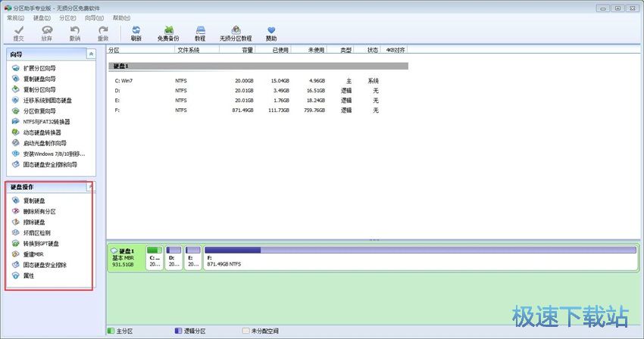Sort by the 分区 column header
This screenshot has height=339, width=644.
pyautogui.click(x=141, y=50)
